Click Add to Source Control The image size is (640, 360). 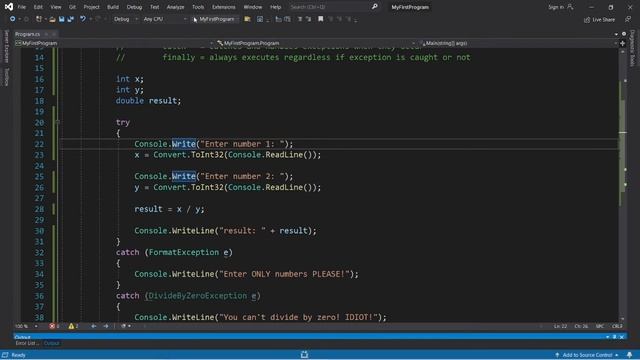coord(587,355)
